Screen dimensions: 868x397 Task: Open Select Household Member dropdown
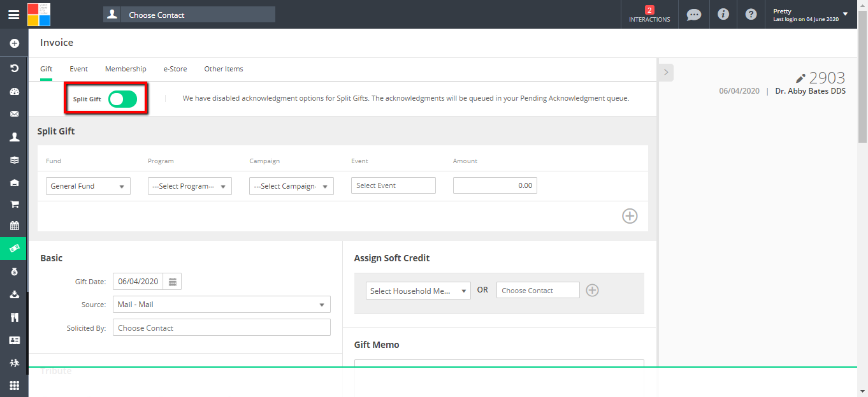(418, 291)
